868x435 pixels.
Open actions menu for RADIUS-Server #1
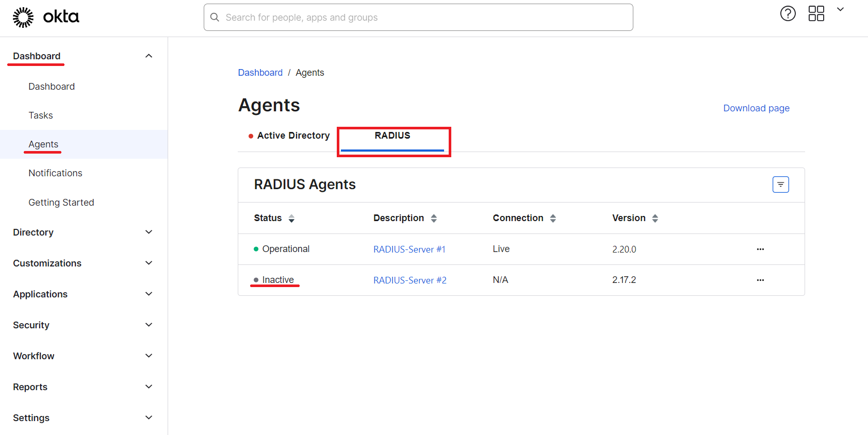point(760,249)
